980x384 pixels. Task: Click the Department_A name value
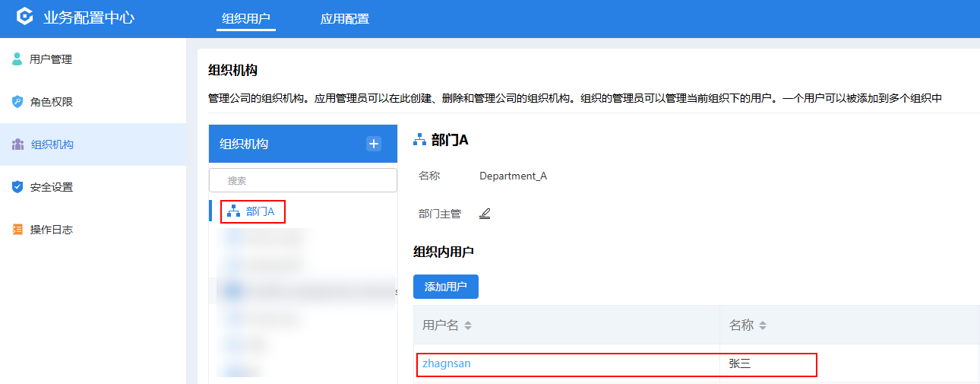pos(513,176)
